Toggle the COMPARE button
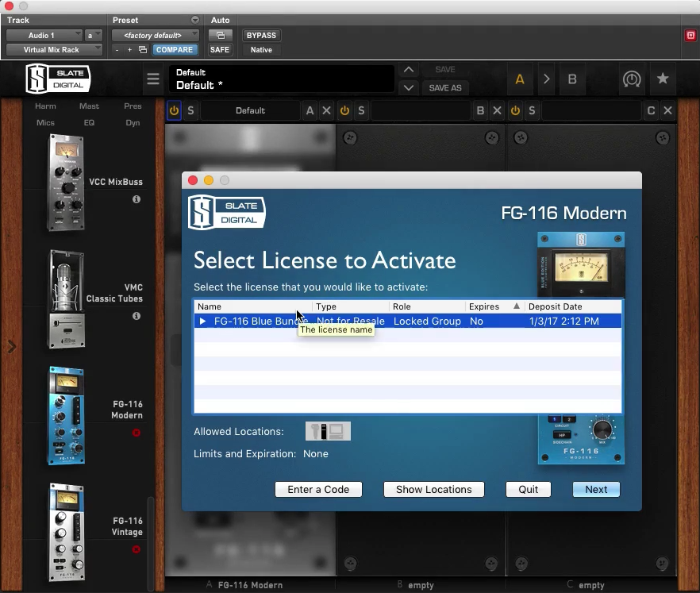The width and height of the screenshot is (700, 593). coord(175,49)
